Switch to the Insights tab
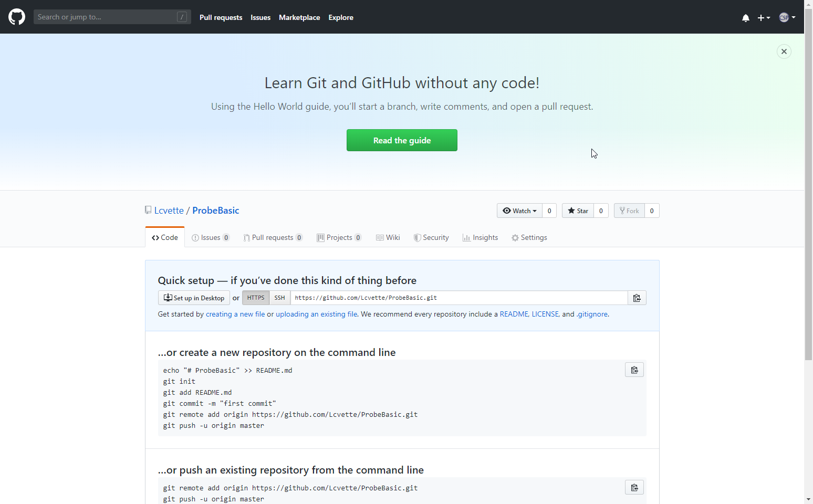 click(481, 237)
